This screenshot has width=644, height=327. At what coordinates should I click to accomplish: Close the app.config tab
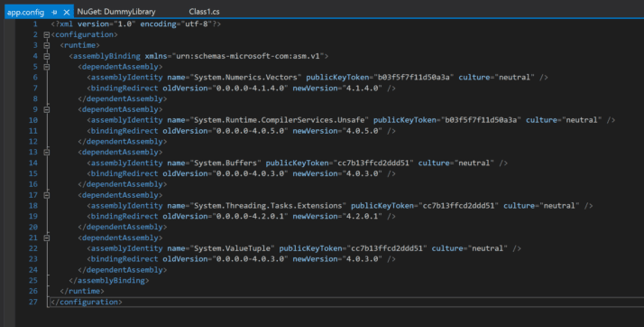point(66,13)
